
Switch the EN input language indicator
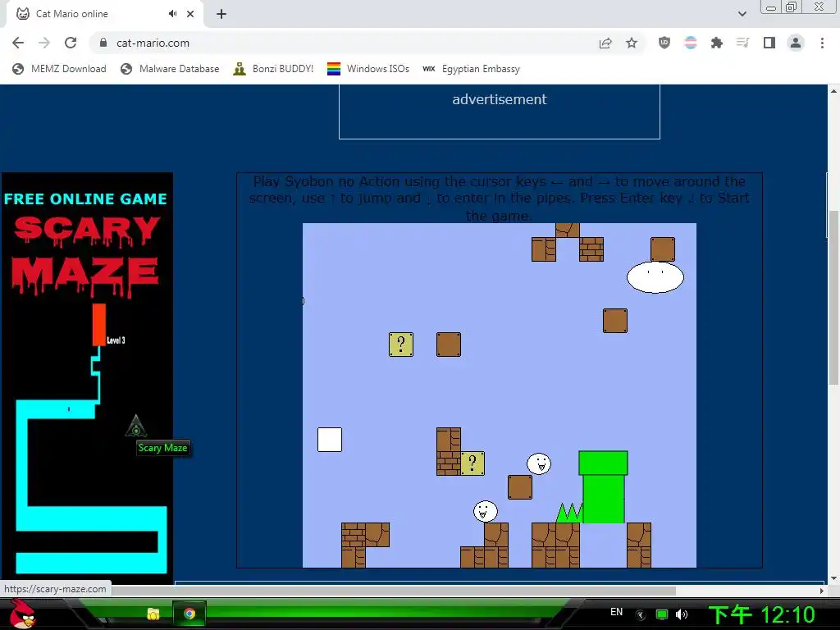click(x=617, y=612)
